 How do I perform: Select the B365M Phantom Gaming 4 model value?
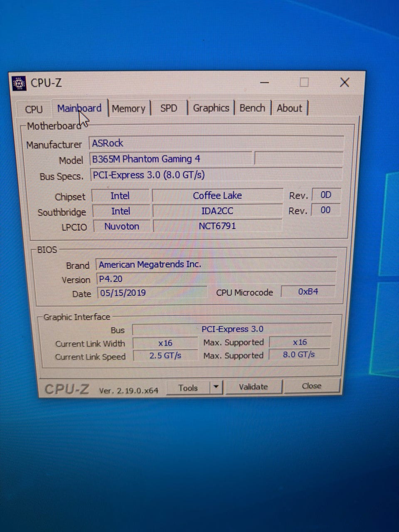171,159
